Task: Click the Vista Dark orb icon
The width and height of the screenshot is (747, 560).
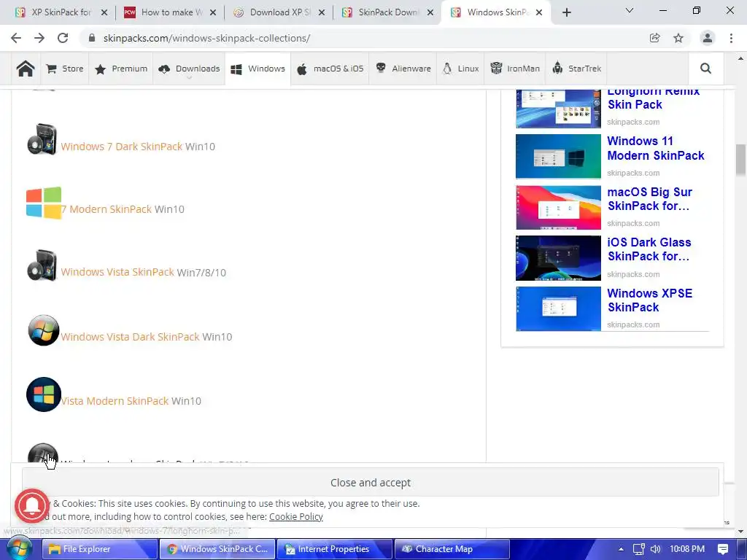Action: pyautogui.click(x=43, y=330)
